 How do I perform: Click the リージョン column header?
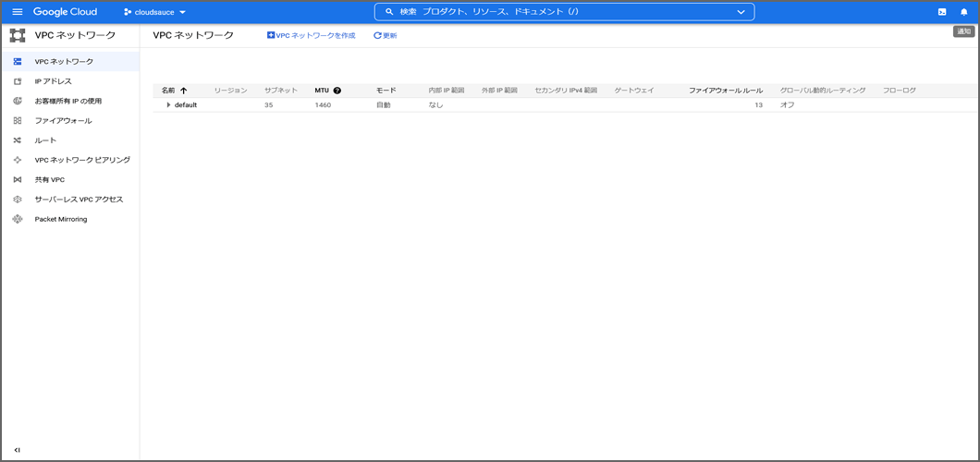coord(230,91)
